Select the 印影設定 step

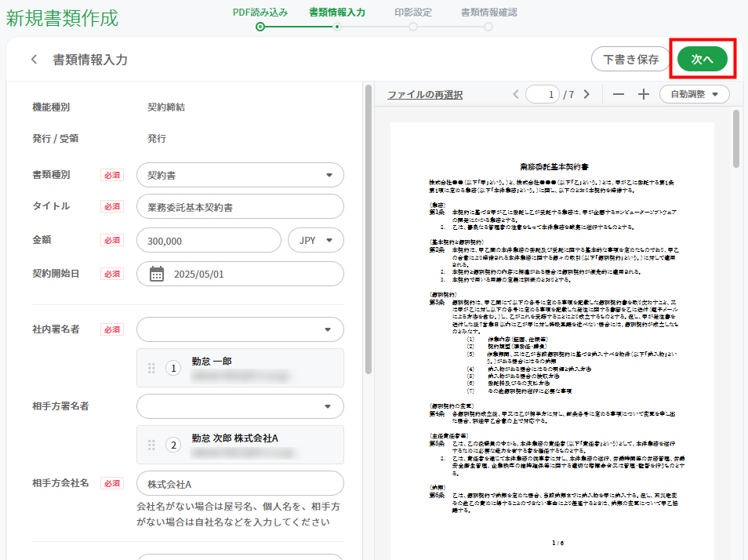(x=413, y=18)
